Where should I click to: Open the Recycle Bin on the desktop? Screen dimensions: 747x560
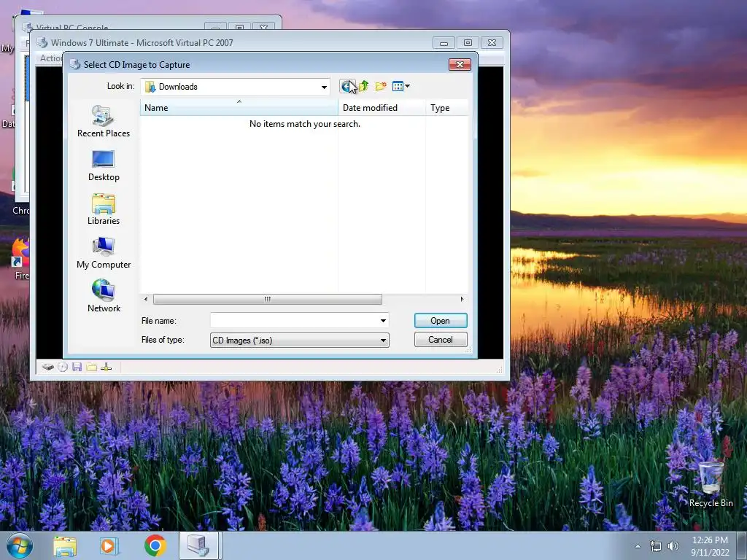point(711,484)
